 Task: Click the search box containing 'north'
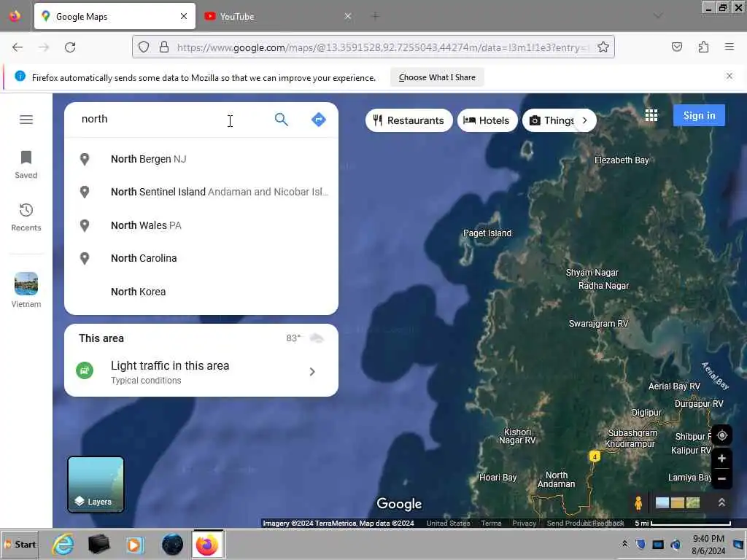click(x=171, y=119)
